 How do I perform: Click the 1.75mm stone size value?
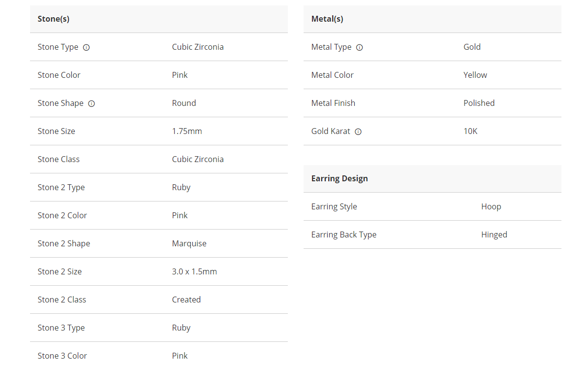187,131
